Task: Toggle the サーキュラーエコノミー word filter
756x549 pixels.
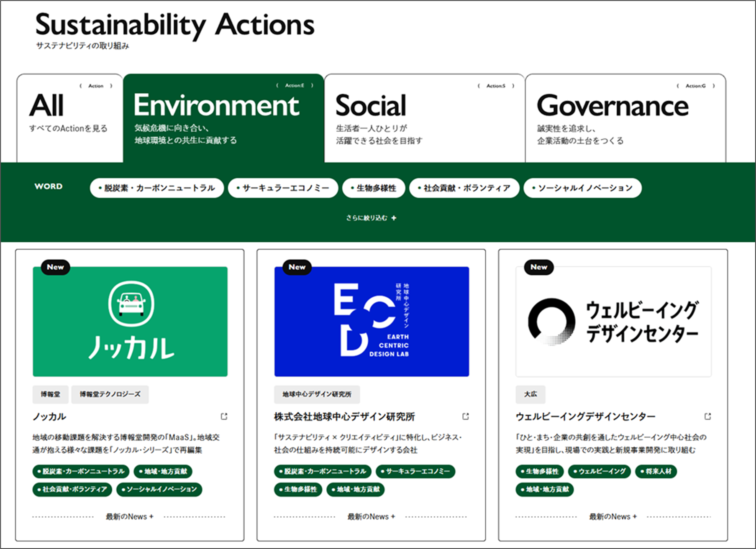Action: tap(283, 188)
